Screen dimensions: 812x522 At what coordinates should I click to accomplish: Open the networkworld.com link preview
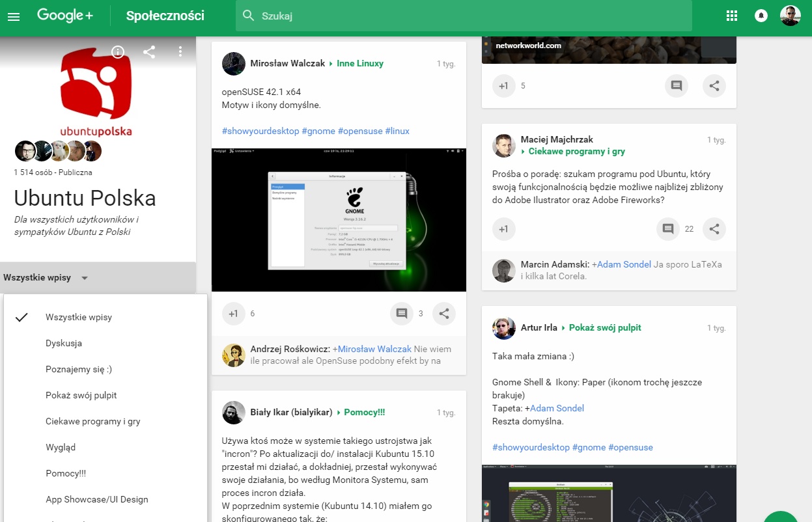(x=609, y=50)
